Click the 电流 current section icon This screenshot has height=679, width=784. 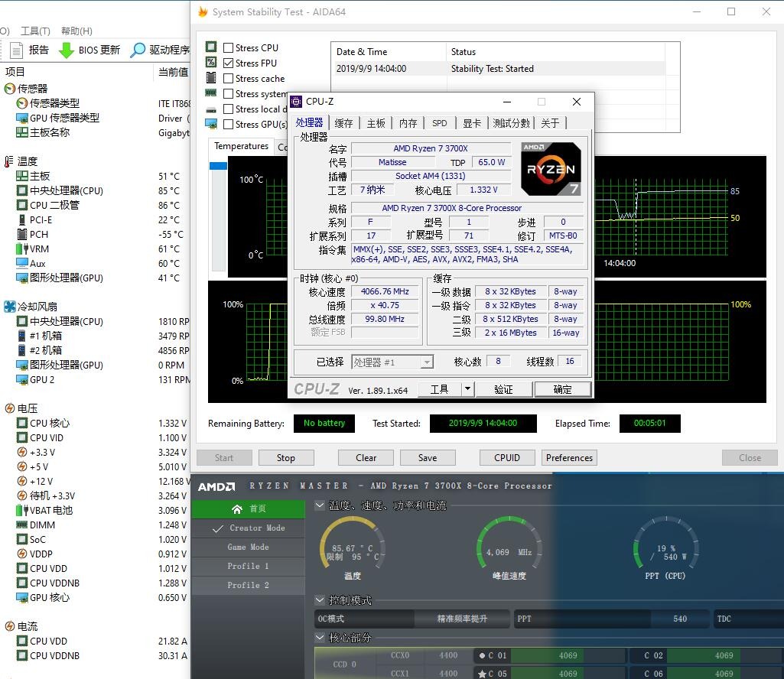tap(9, 626)
